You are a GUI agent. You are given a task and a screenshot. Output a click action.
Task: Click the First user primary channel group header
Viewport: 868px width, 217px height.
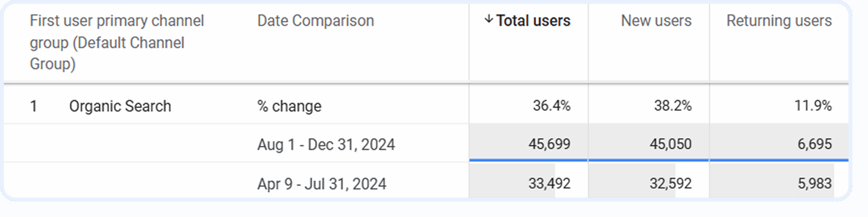(x=117, y=42)
